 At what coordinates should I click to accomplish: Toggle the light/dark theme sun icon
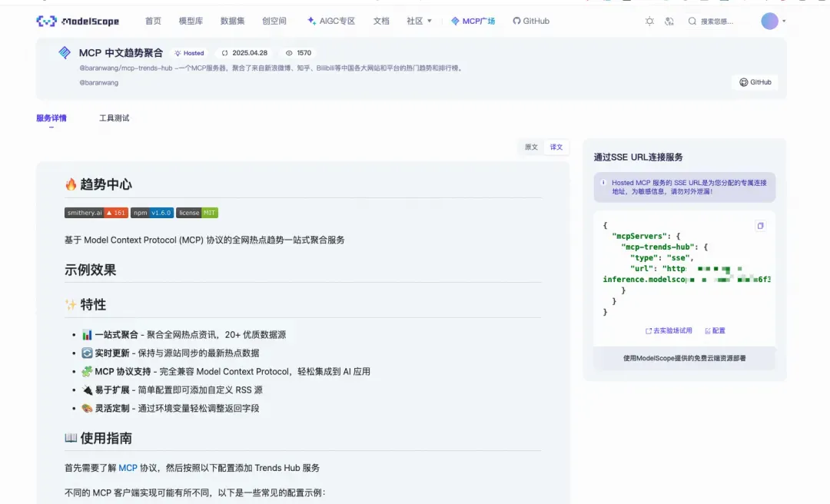tap(649, 22)
